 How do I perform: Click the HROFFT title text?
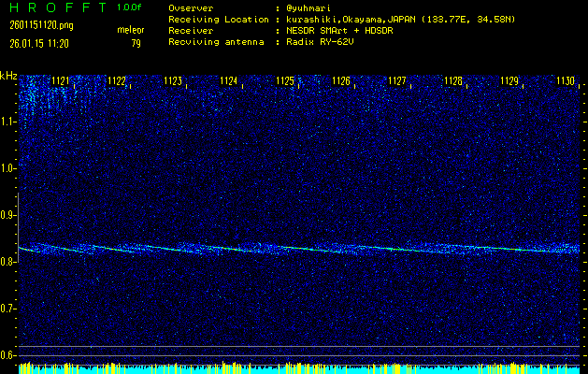(56, 7)
